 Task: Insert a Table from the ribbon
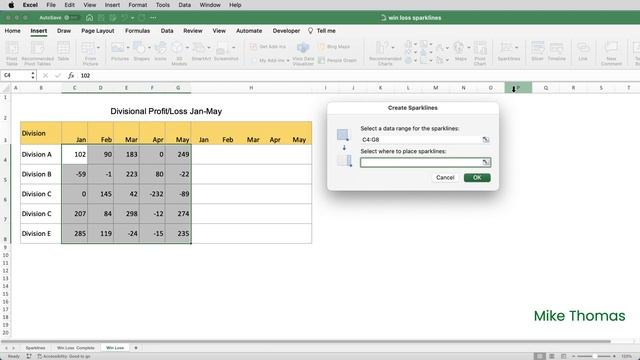pos(63,51)
